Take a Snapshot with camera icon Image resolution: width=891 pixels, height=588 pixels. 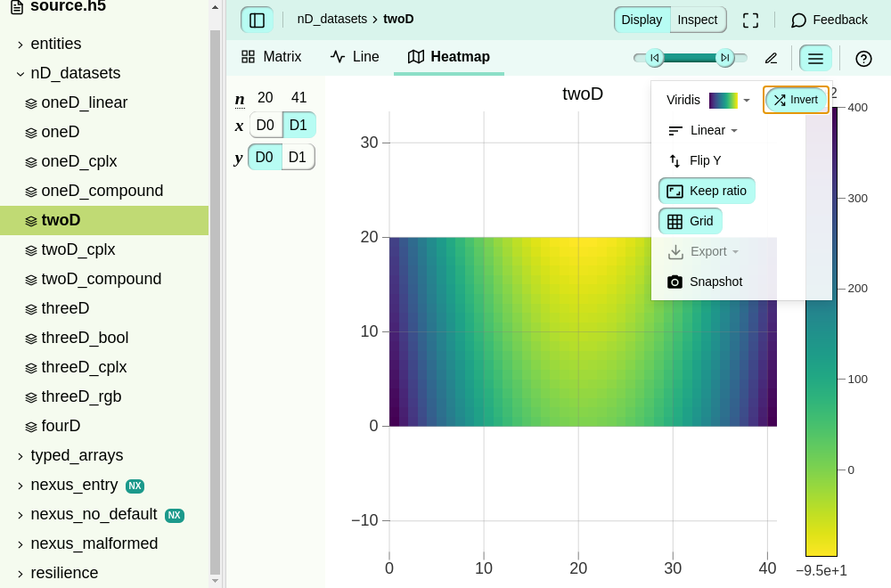click(x=705, y=282)
